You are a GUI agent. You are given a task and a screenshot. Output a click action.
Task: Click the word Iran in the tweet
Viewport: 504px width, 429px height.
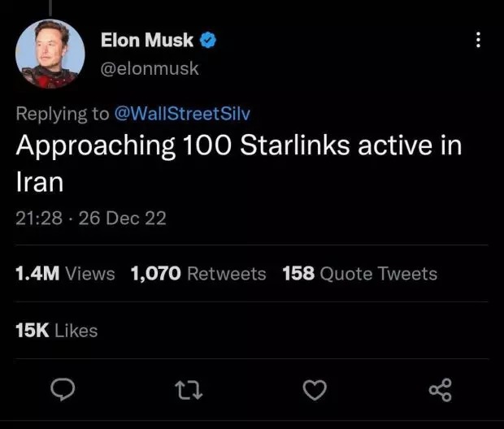(x=39, y=181)
